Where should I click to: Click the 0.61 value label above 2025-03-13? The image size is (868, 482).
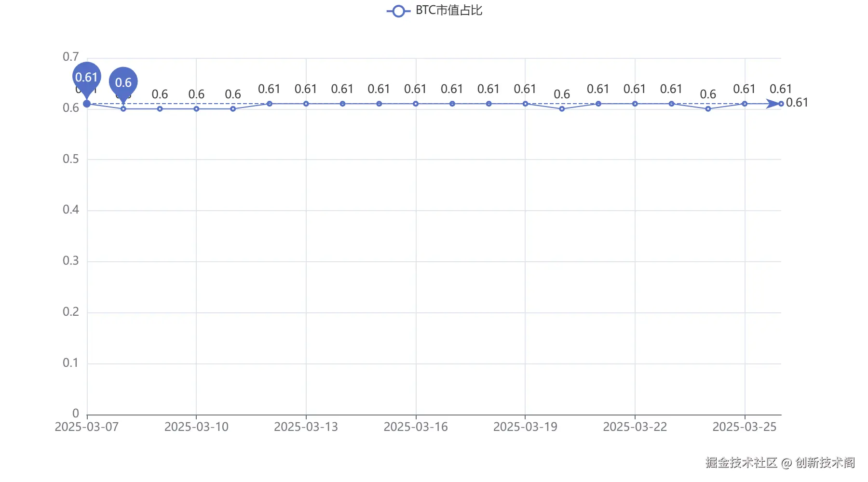pyautogui.click(x=306, y=89)
